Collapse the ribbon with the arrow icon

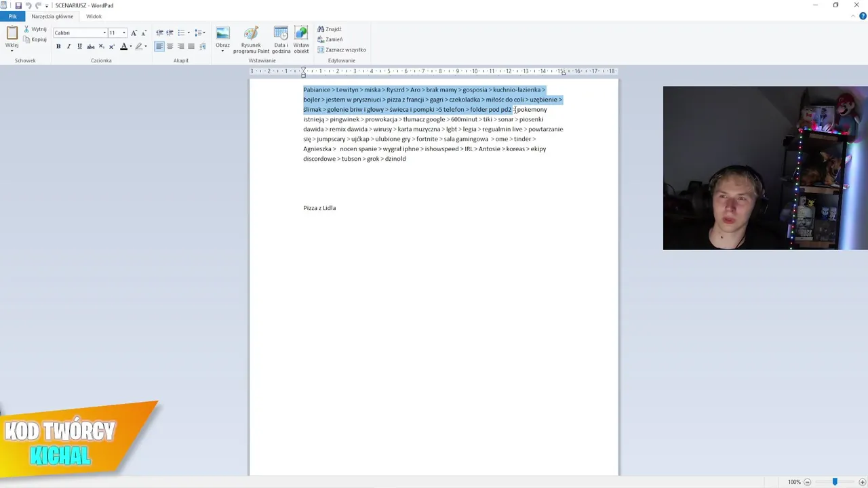[x=854, y=16]
